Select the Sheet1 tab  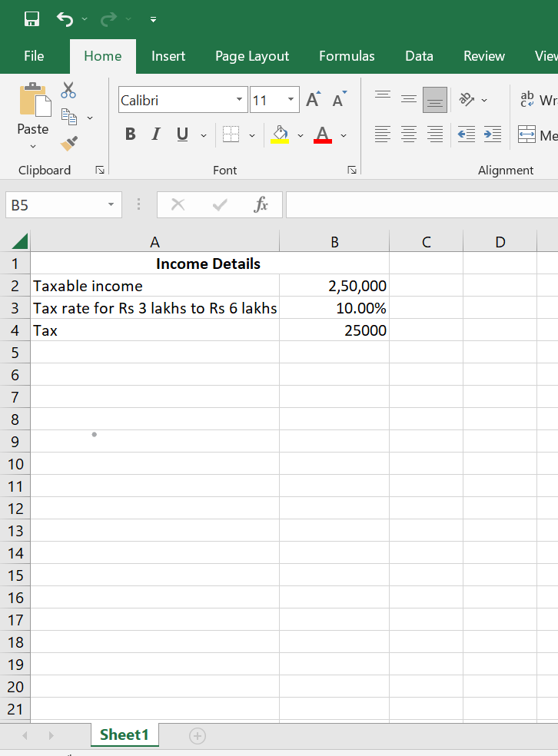[125, 734]
